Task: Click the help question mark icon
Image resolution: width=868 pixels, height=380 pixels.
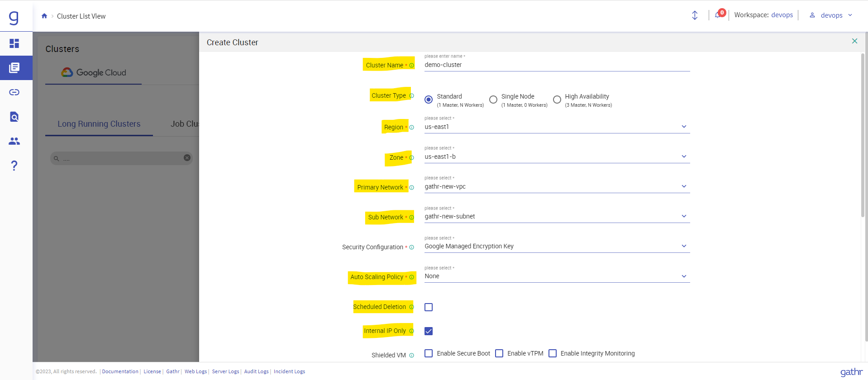Action: (x=14, y=166)
